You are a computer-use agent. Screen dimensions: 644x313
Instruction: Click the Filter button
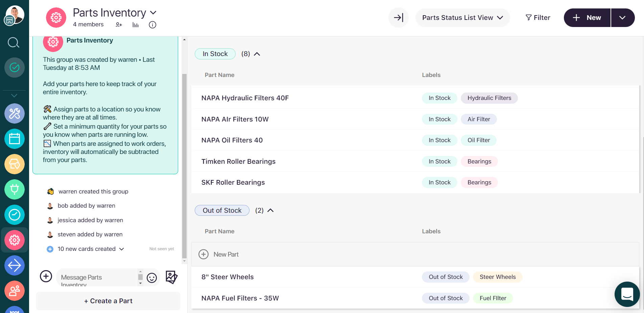[538, 18]
